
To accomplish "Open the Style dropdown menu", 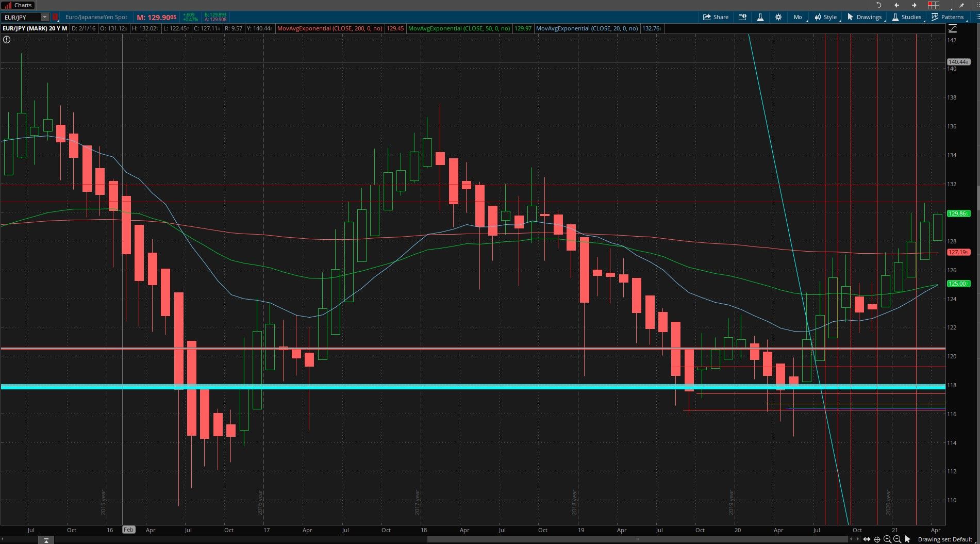I will 826,17.
